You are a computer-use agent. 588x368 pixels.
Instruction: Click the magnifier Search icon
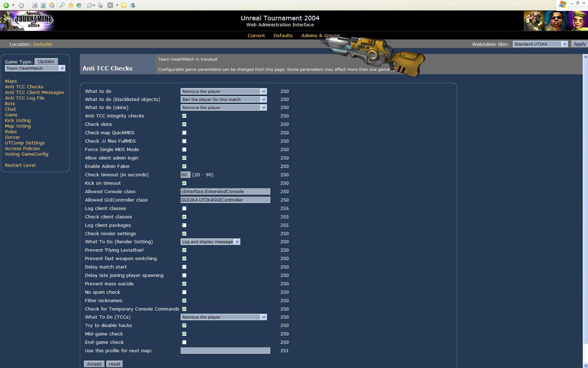pyautogui.click(x=62, y=5)
